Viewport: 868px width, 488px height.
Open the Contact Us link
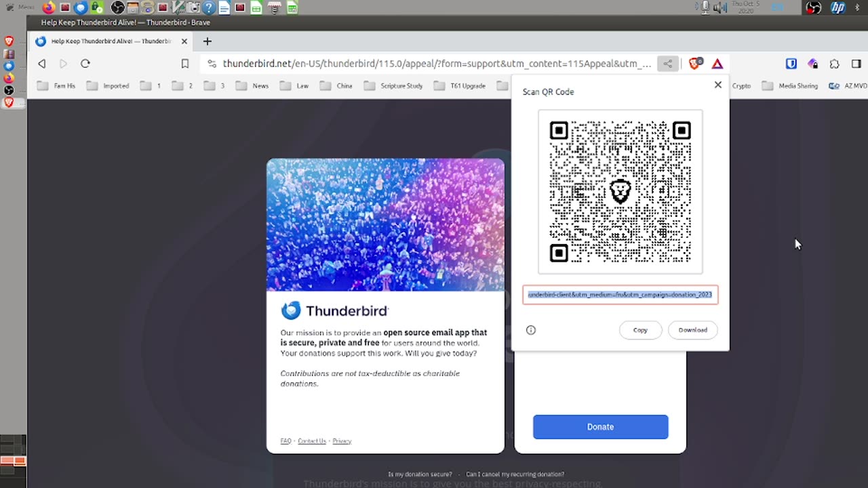click(312, 441)
